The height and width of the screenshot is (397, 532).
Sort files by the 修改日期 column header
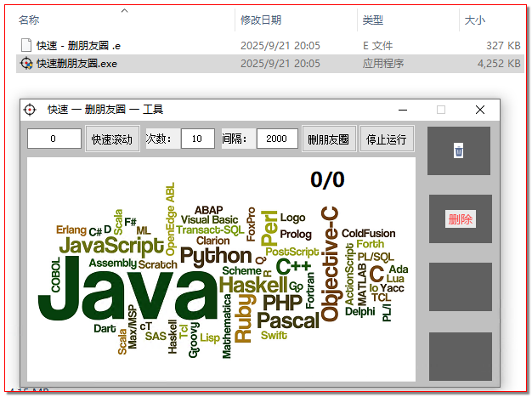pyautogui.click(x=261, y=20)
